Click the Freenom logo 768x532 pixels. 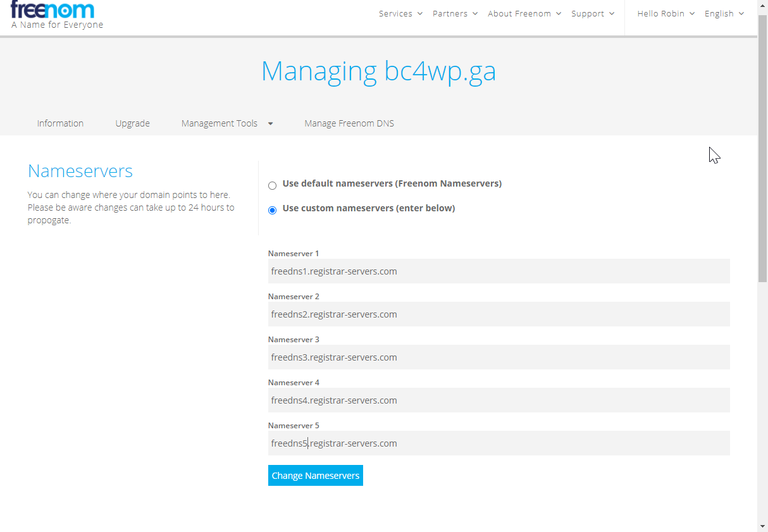click(x=53, y=10)
